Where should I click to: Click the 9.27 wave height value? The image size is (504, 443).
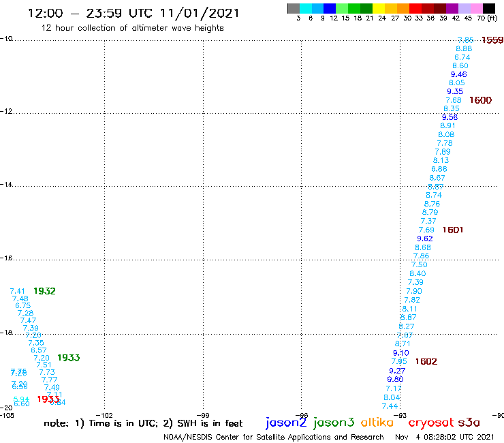[397, 371]
